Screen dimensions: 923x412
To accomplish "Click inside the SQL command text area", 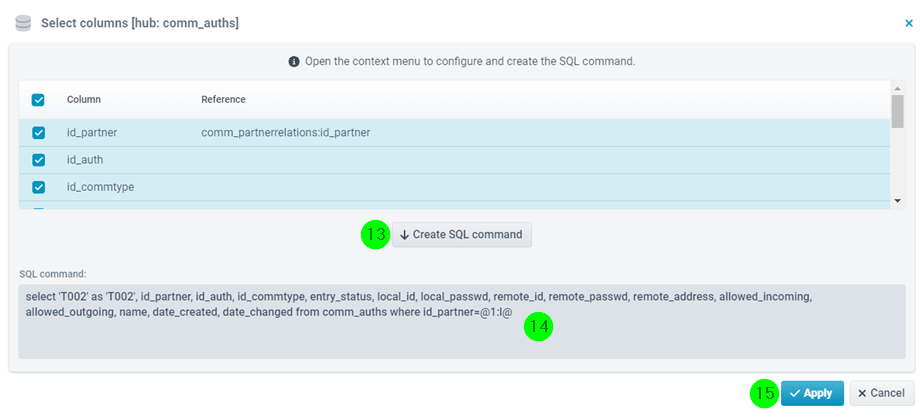I will tap(462, 322).
